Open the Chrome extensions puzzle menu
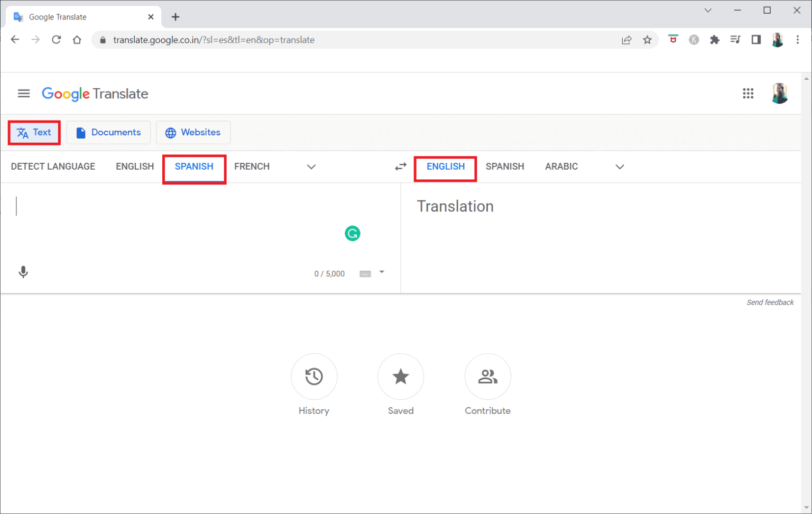This screenshot has height=514, width=812. tap(715, 39)
